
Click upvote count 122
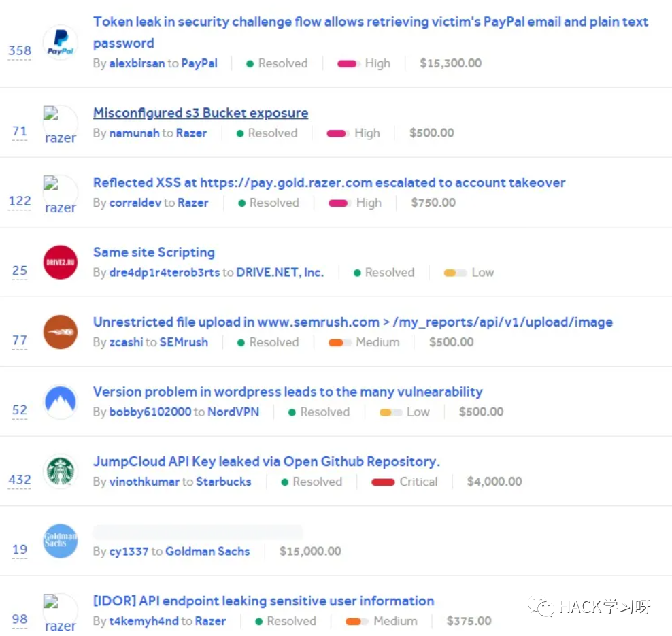point(20,201)
